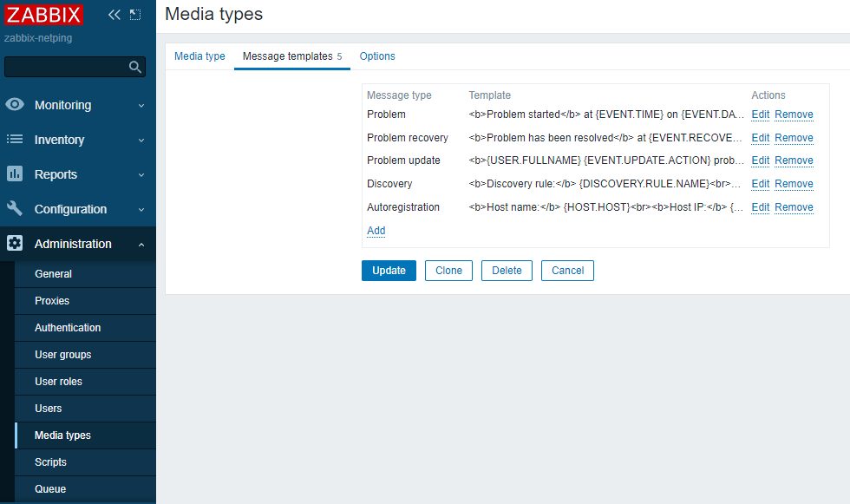Click the search magnifier icon

pos(134,67)
